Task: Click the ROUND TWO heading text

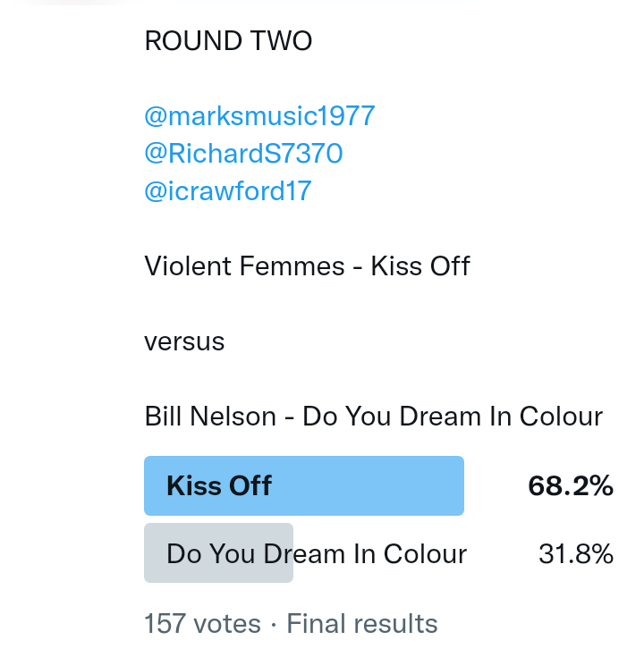Action: [228, 41]
